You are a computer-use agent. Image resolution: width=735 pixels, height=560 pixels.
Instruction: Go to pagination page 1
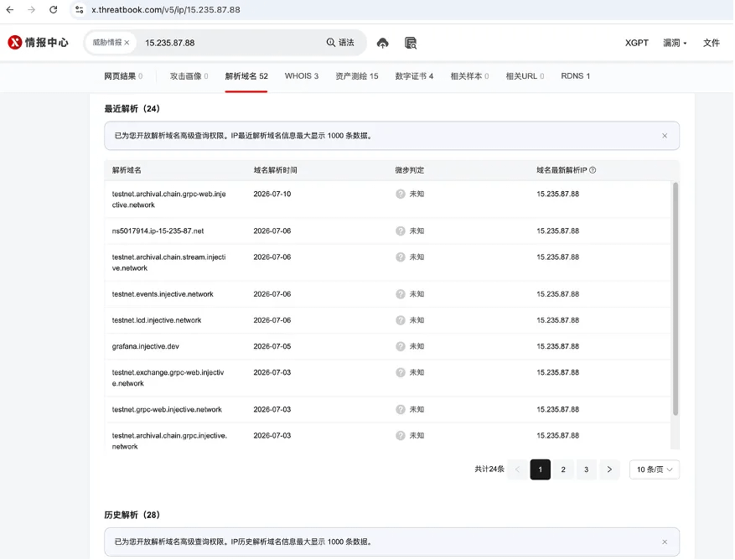coord(541,470)
